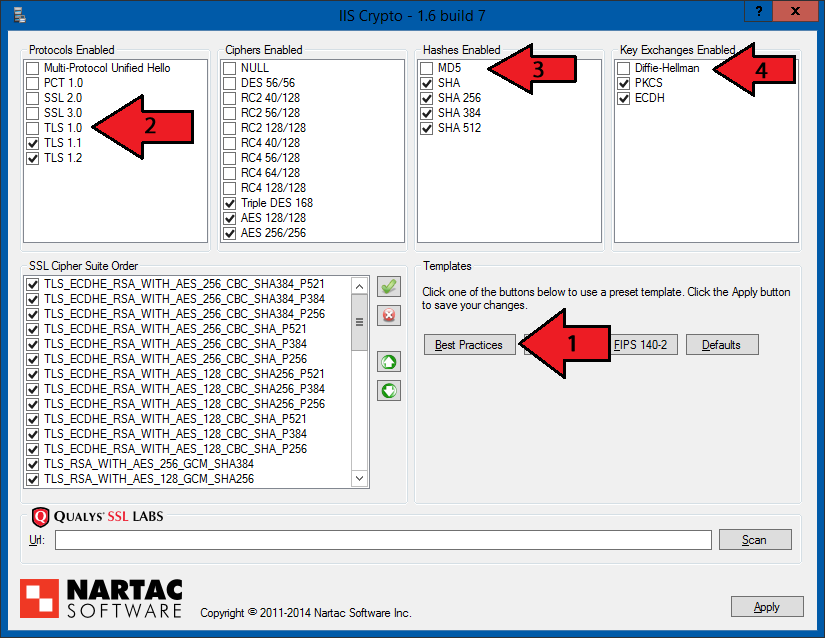The height and width of the screenshot is (638, 825).
Task: Toggle TLS_ECDHE_RSA_WITH_AES_256_CBC_SHA384_P256 suite
Action: (33, 315)
